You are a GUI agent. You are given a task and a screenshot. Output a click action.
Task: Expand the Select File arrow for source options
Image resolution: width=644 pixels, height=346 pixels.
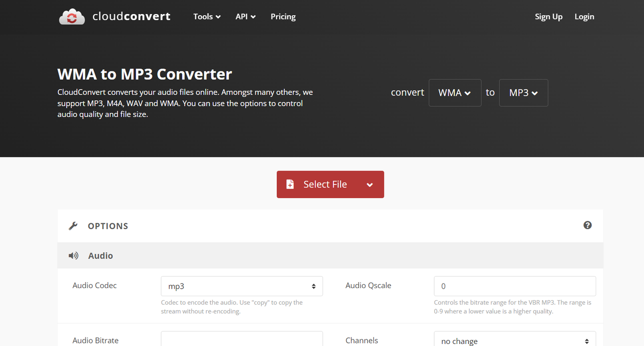370,185
